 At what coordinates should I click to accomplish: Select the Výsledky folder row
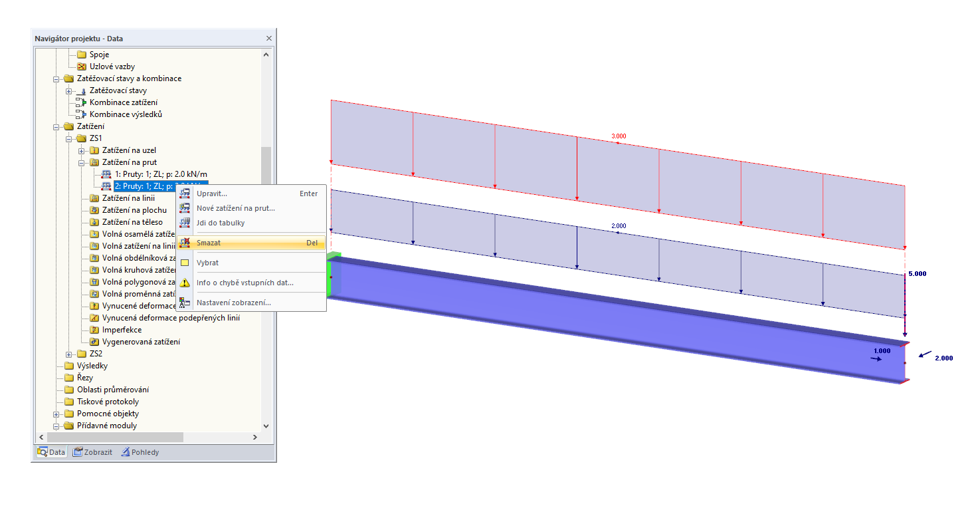tap(92, 366)
